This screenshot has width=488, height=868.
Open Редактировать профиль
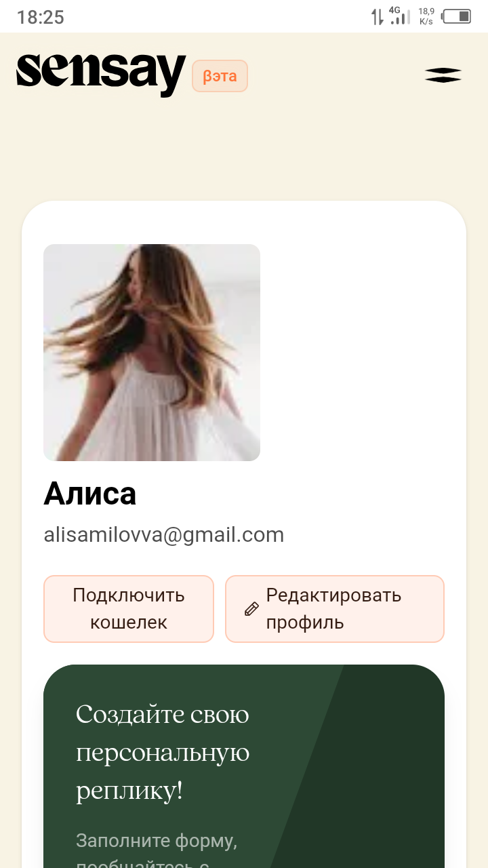click(x=335, y=609)
